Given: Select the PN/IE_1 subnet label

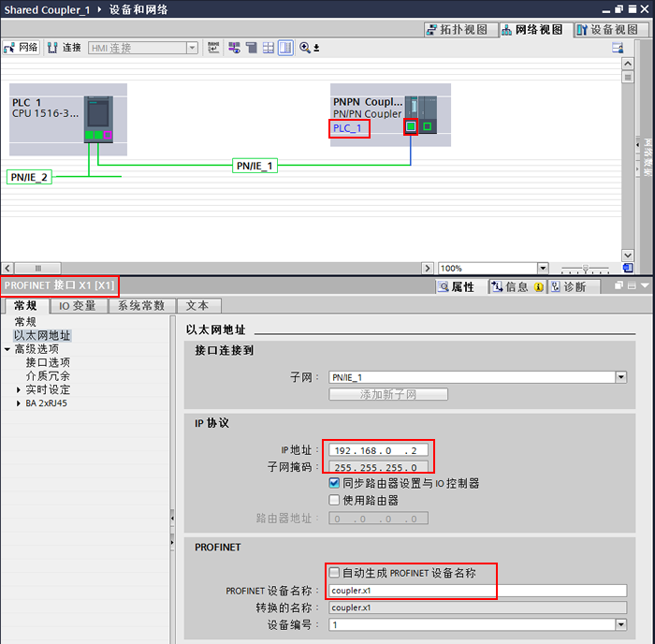Looking at the screenshot, I should pos(255,166).
